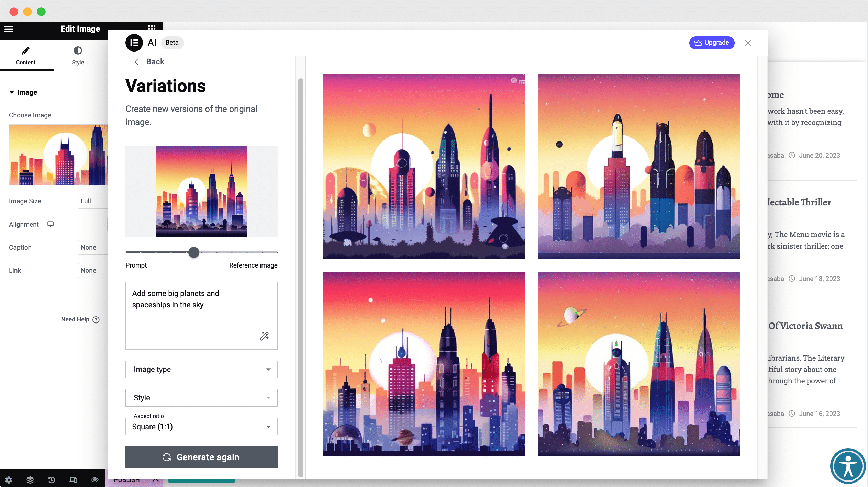Image resolution: width=868 pixels, height=487 pixels.
Task: Expand the Style dropdown menu
Action: [201, 398]
